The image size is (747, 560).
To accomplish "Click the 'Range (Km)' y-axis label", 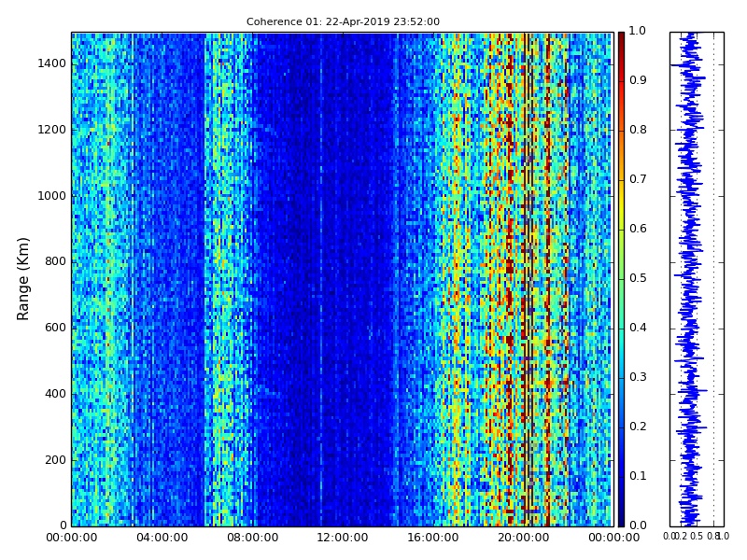I will tap(22, 279).
